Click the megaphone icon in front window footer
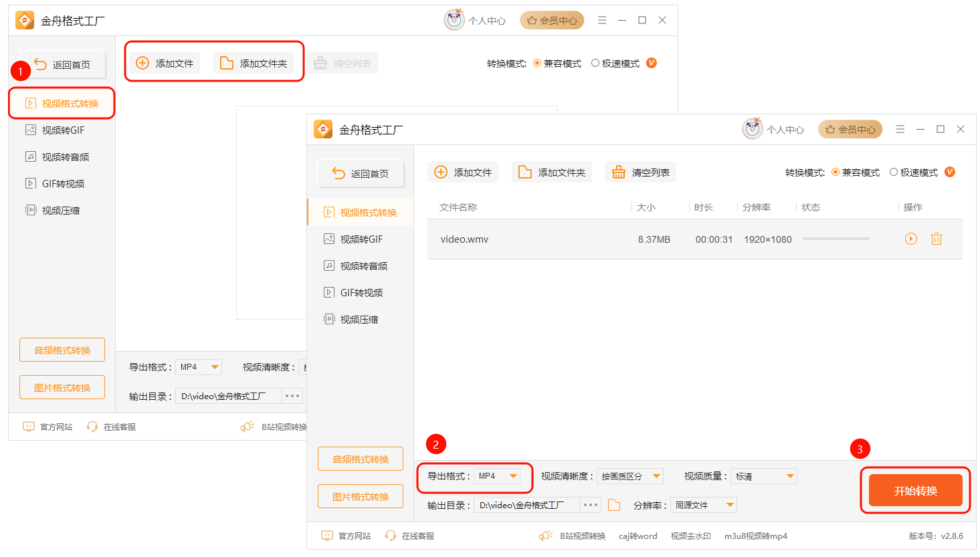 click(x=546, y=536)
